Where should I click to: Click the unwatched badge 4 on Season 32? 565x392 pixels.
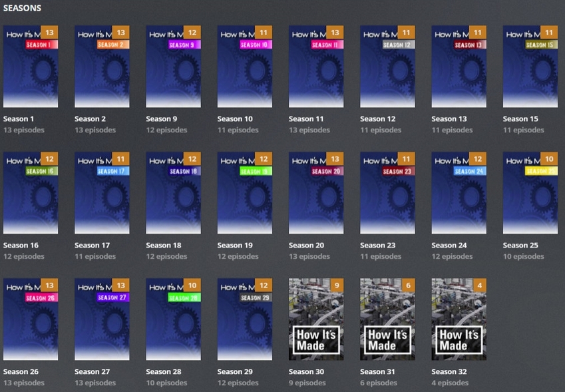pos(479,286)
